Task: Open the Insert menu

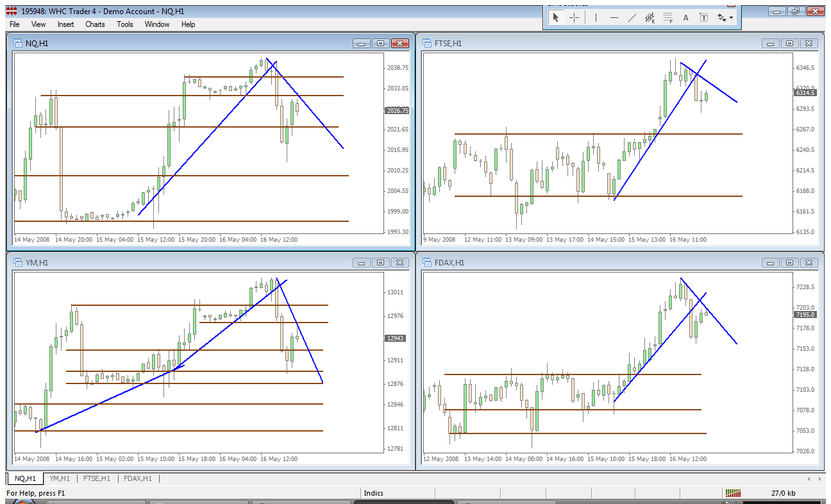Action: click(66, 24)
